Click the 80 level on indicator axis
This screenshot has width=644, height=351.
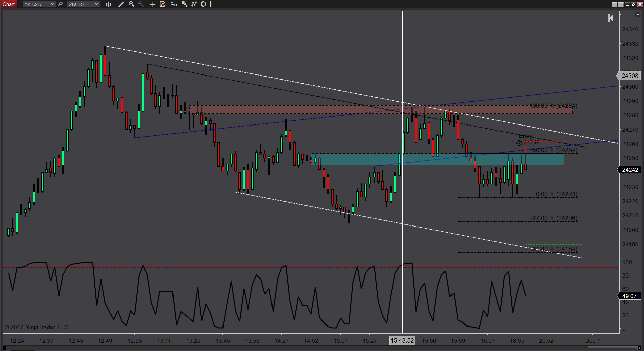tap(625, 276)
